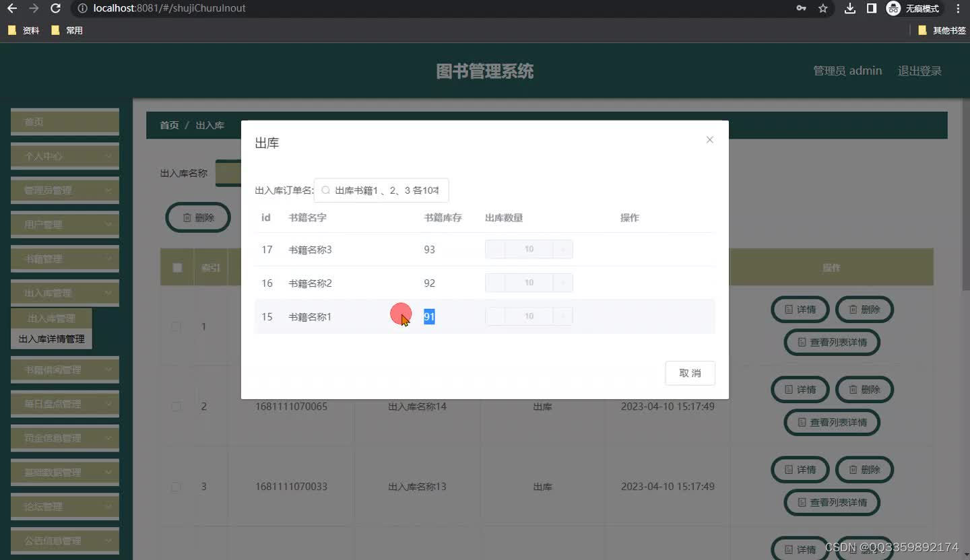Click the 取消 button in the dialog

coord(690,373)
